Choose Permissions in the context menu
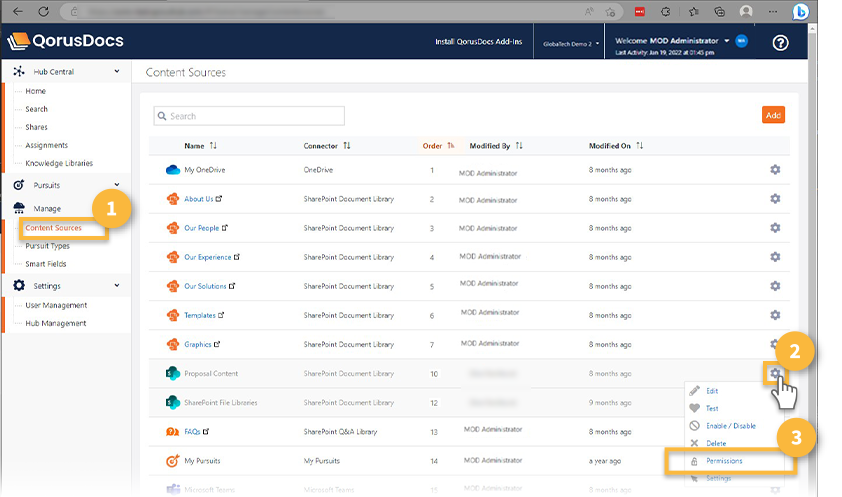The height and width of the screenshot is (497, 842). pos(724,461)
